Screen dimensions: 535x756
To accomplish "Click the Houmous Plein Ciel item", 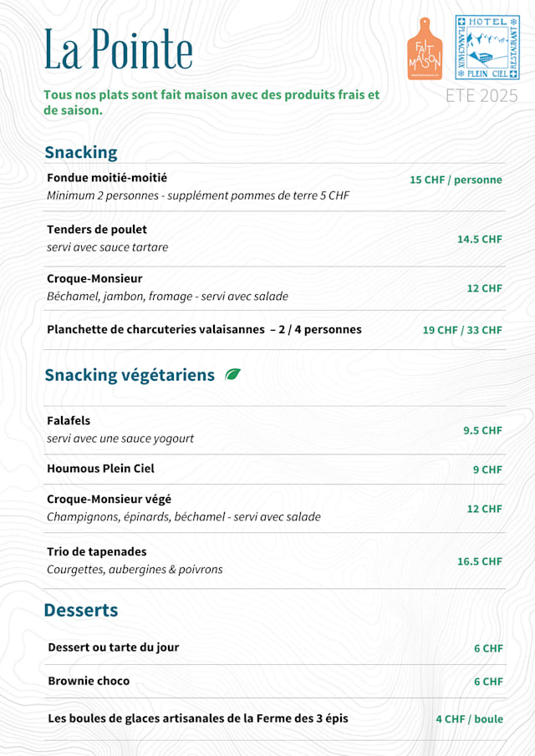I will click(x=100, y=469).
